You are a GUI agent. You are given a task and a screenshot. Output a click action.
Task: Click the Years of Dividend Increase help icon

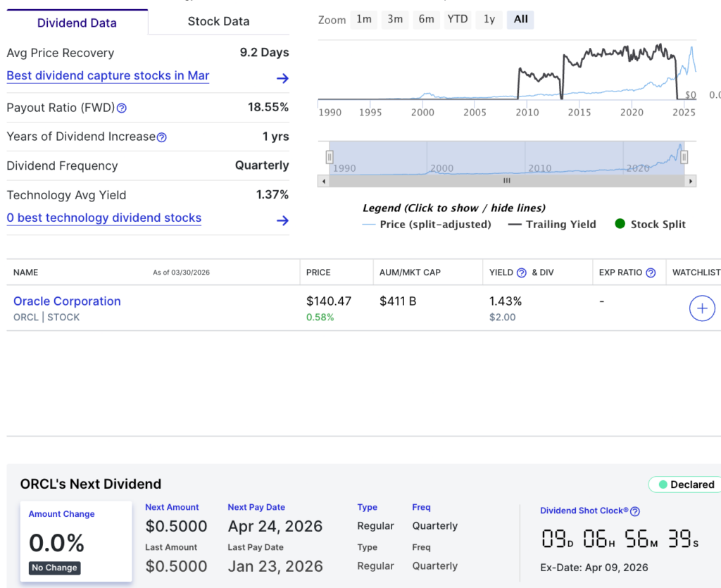pyautogui.click(x=162, y=137)
